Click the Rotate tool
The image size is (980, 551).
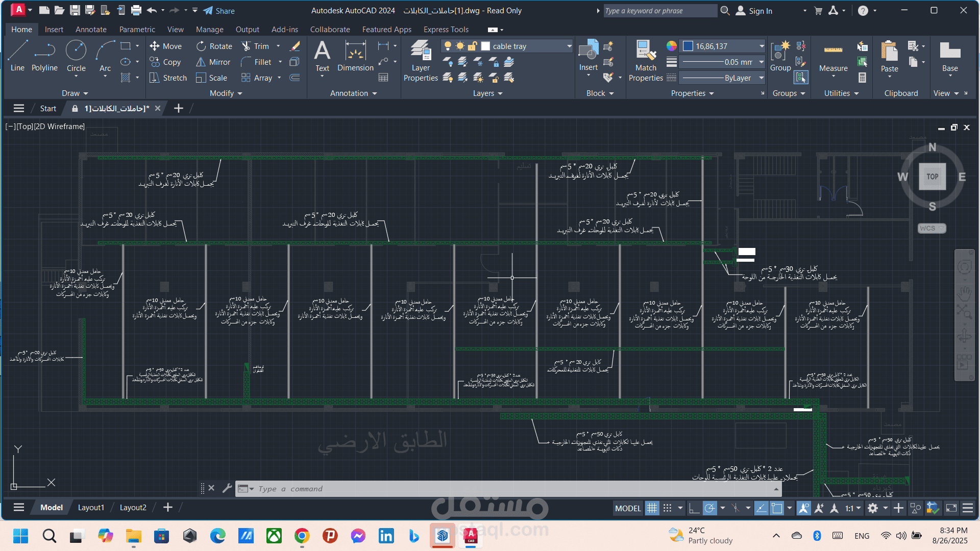(214, 46)
